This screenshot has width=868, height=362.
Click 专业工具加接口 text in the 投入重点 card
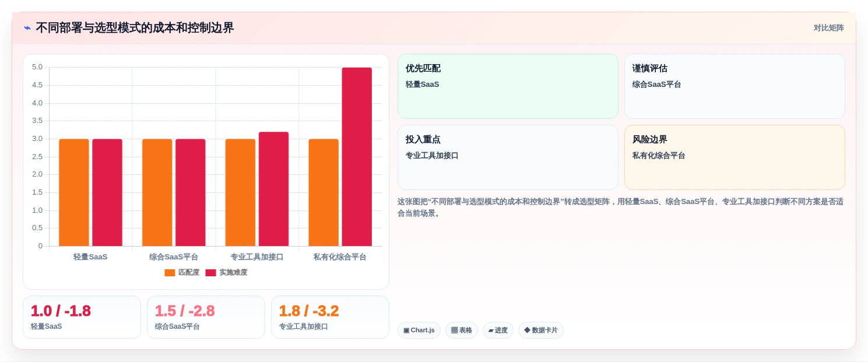[x=432, y=156]
